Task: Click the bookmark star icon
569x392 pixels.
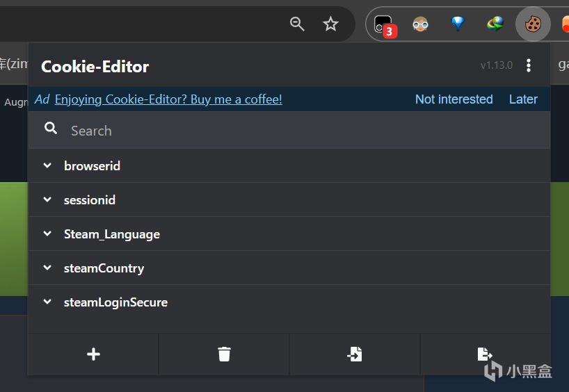Action: (330, 24)
